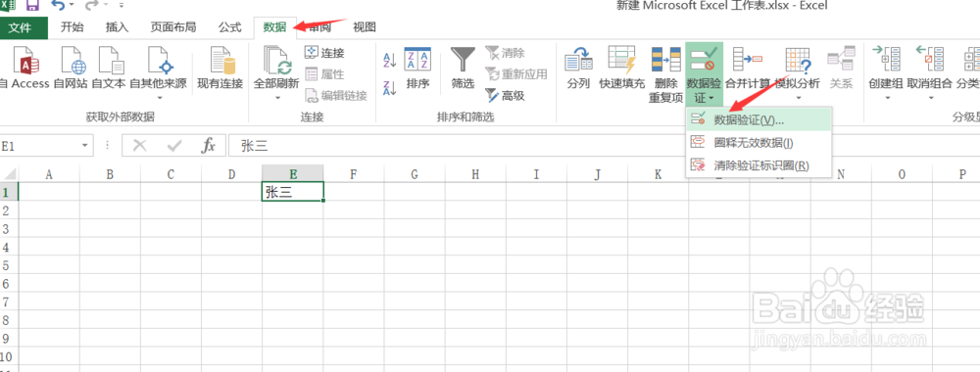This screenshot has width=980, height=372.
Task: Select row 5 header
Action: [9, 265]
